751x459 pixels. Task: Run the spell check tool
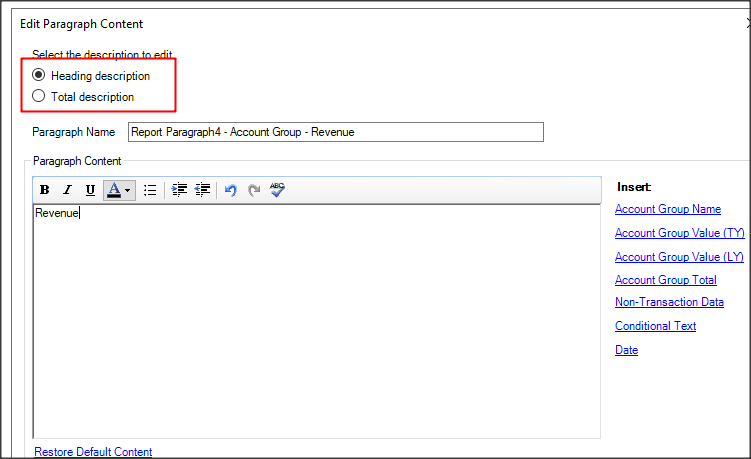coord(277,190)
